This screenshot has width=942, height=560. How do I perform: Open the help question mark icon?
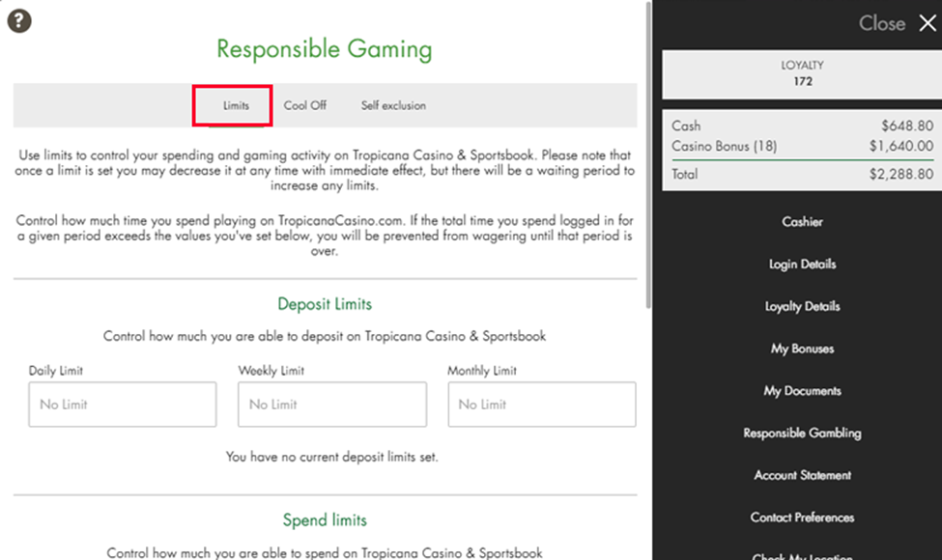pyautogui.click(x=19, y=21)
